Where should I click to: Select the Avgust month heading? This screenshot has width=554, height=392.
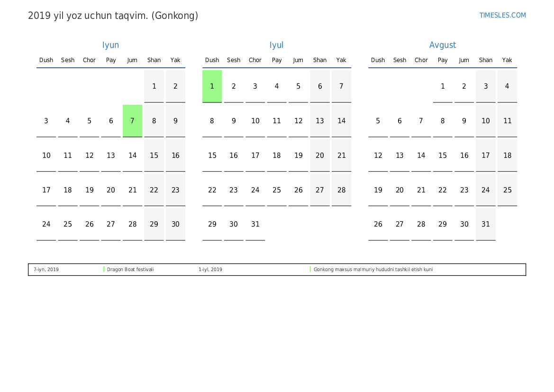(442, 45)
